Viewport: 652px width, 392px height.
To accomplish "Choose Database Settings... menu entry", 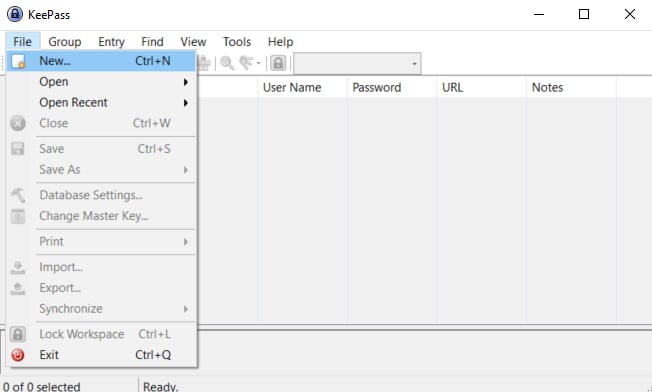I will coord(101,195).
